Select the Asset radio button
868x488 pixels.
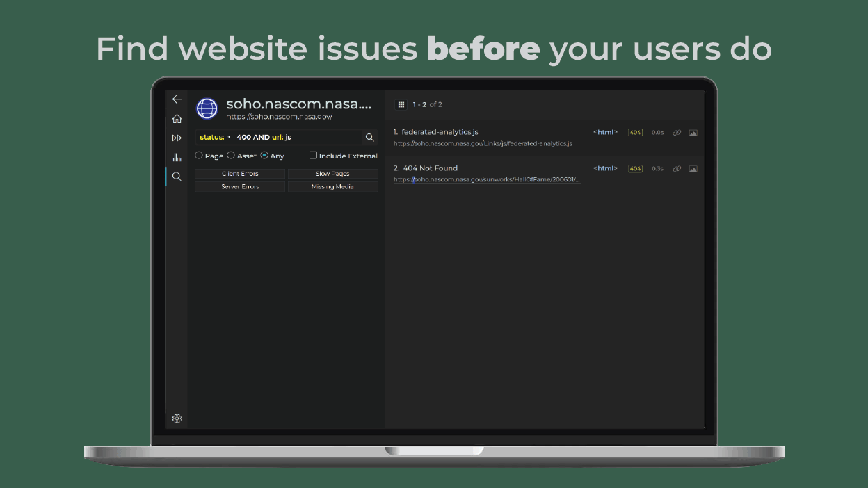coord(231,156)
